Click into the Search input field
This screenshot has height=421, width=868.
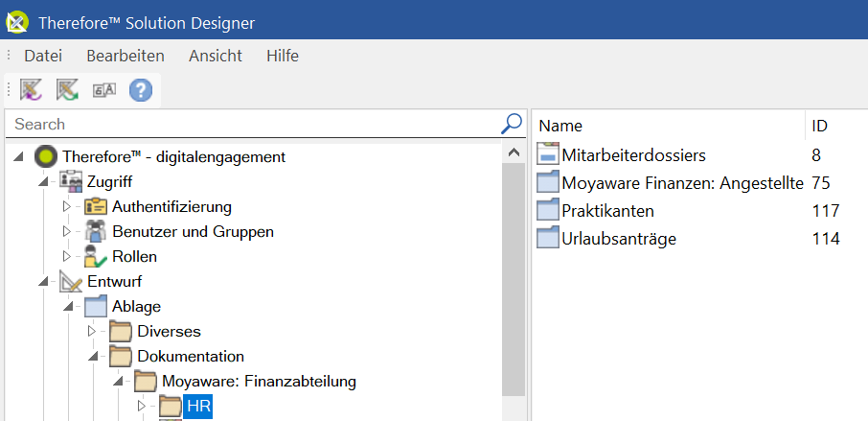(x=257, y=124)
